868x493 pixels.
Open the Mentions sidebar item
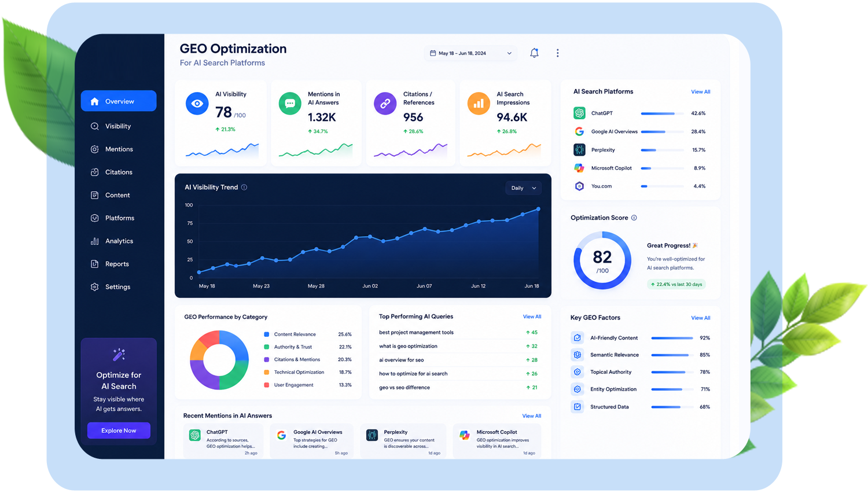point(119,149)
